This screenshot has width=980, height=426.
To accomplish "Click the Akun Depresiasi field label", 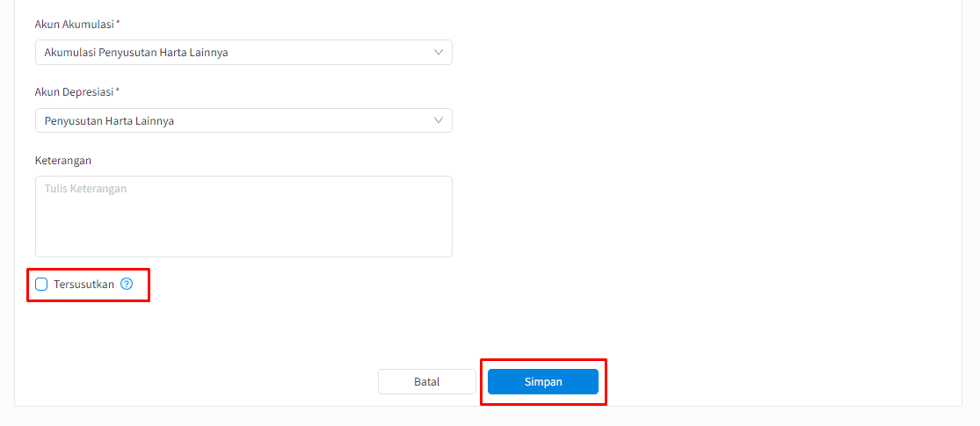I will pyautogui.click(x=75, y=92).
